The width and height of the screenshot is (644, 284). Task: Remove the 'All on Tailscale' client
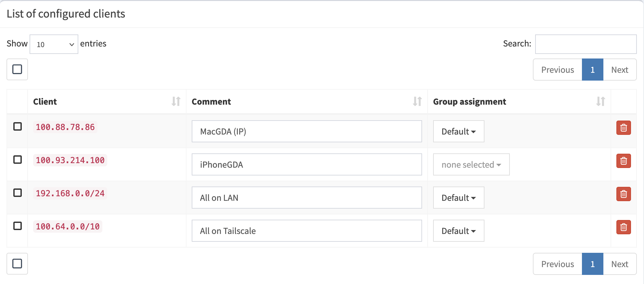(623, 227)
